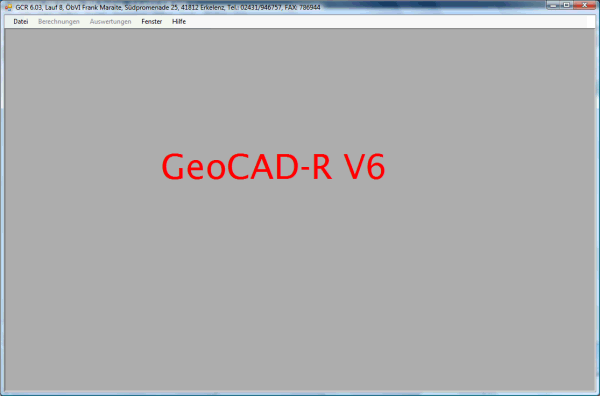Open the Fenster menu
The image size is (600, 396).
click(152, 22)
